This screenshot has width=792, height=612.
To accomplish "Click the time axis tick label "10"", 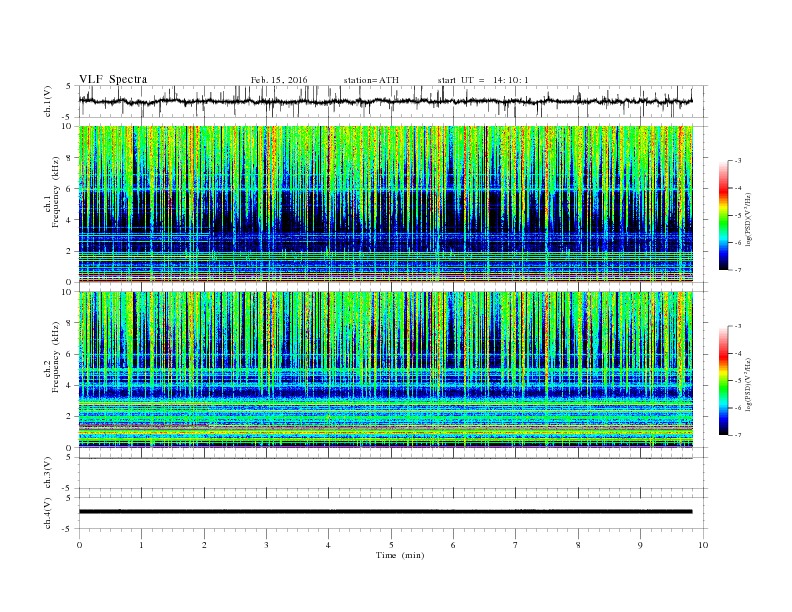I will (x=703, y=545).
